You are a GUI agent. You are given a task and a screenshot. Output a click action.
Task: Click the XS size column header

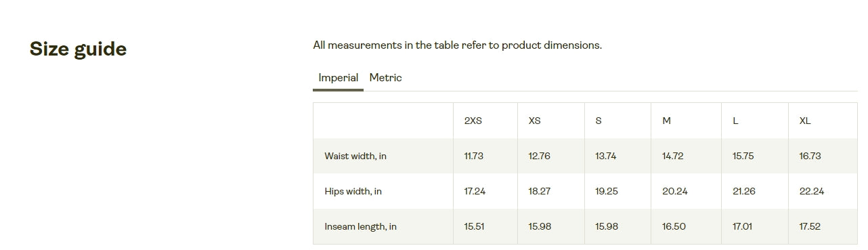[534, 121]
